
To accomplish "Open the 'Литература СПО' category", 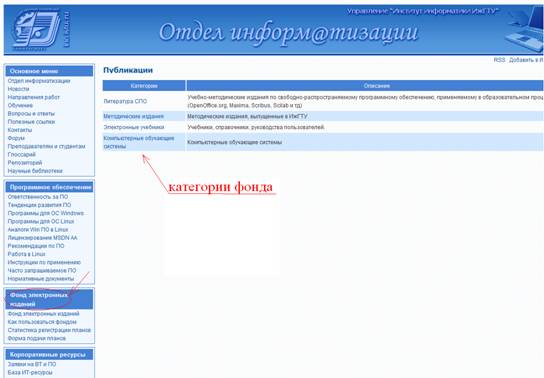I will point(125,101).
